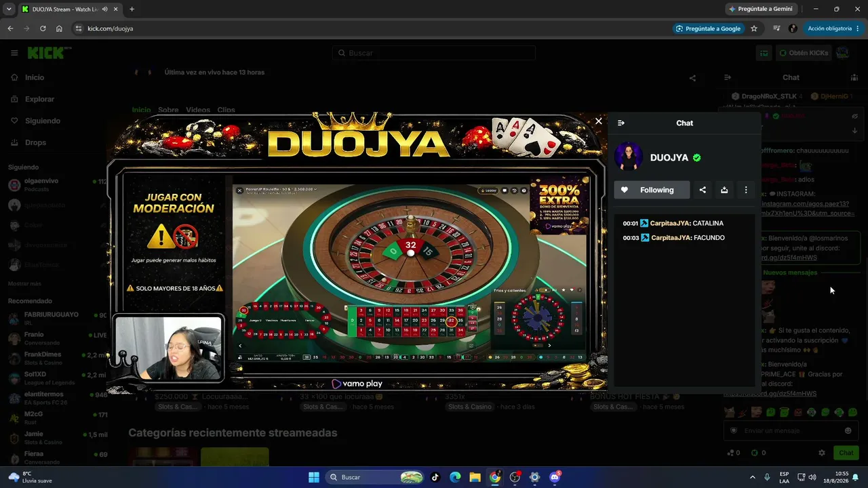Screen dimensions: 868x488
Task: Focus the Kick Buscar search field
Action: (434, 53)
